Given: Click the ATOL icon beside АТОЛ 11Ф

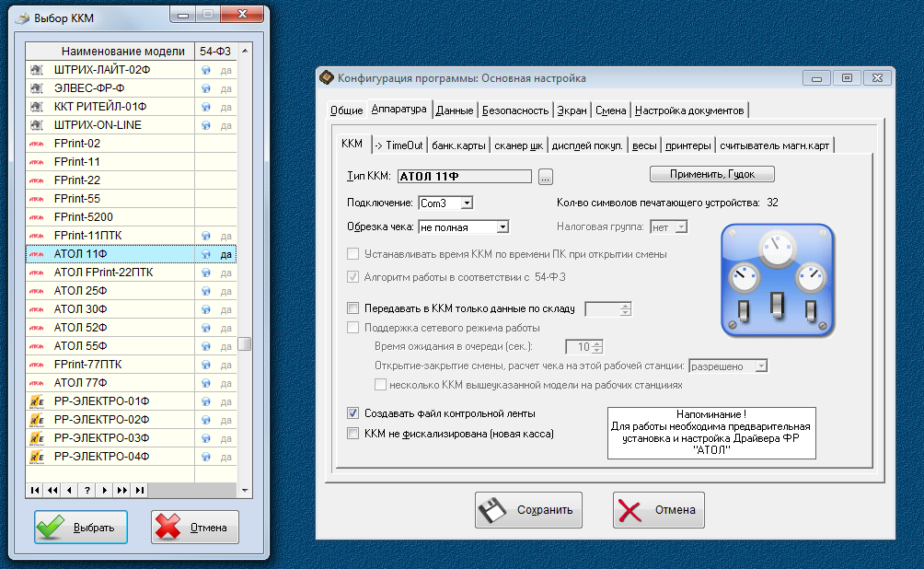Looking at the screenshot, I should point(37,254).
